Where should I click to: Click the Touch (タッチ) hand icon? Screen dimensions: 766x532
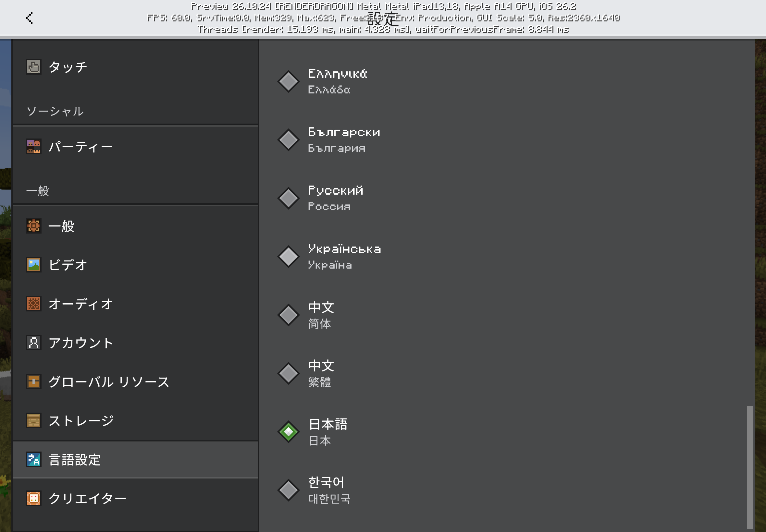point(34,67)
